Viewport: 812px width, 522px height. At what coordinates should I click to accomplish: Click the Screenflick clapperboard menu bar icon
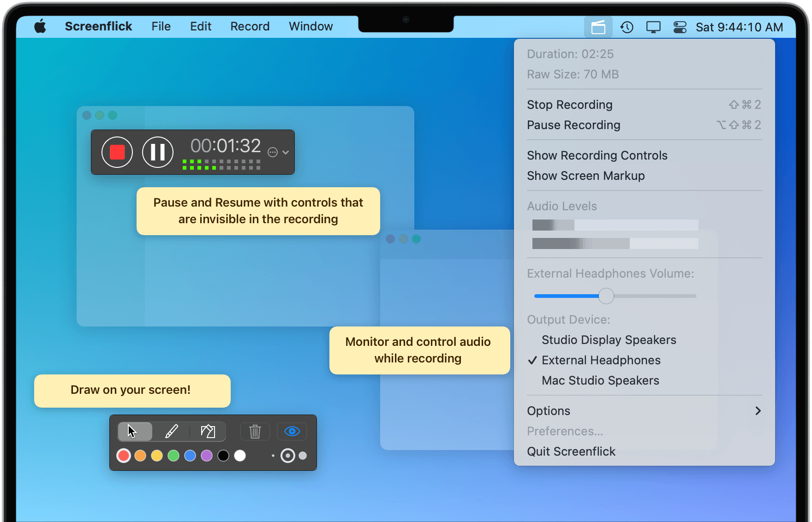click(598, 27)
